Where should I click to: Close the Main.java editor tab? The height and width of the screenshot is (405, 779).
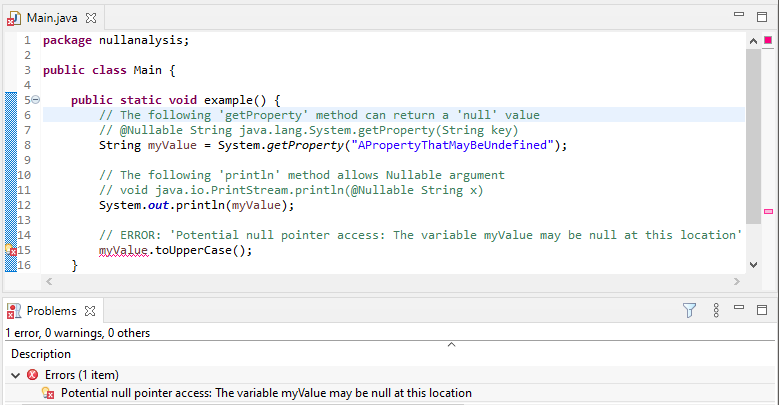[91, 18]
